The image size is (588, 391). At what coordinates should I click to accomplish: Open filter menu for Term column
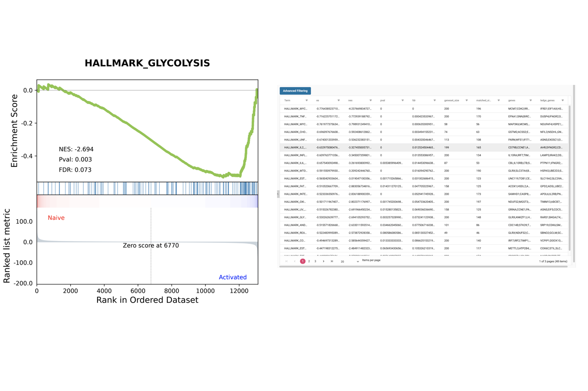tap(307, 100)
